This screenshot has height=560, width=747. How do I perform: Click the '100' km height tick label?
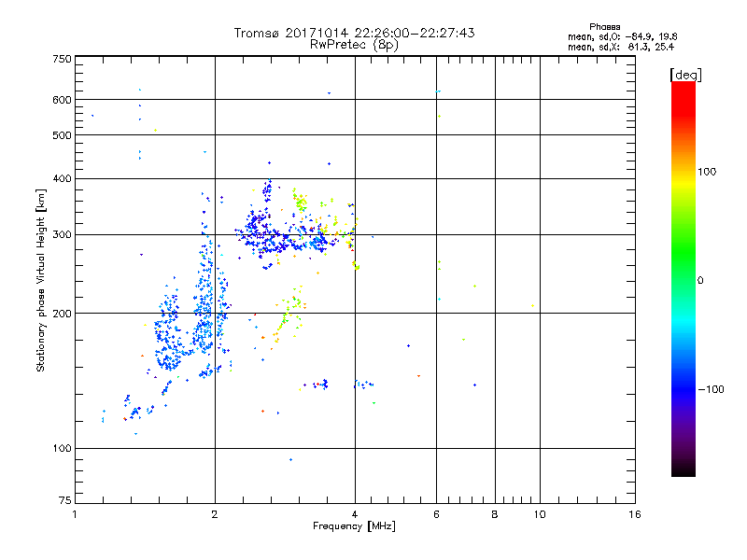(x=63, y=449)
